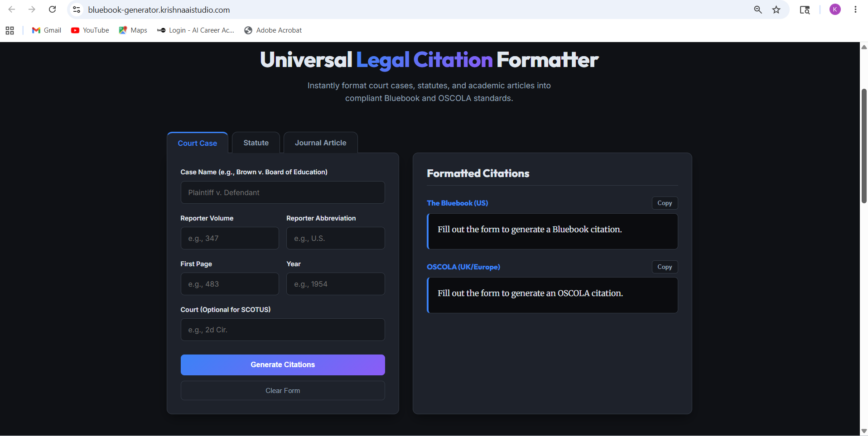Focus the Case Name input field
The width and height of the screenshot is (868, 436).
coord(283,192)
